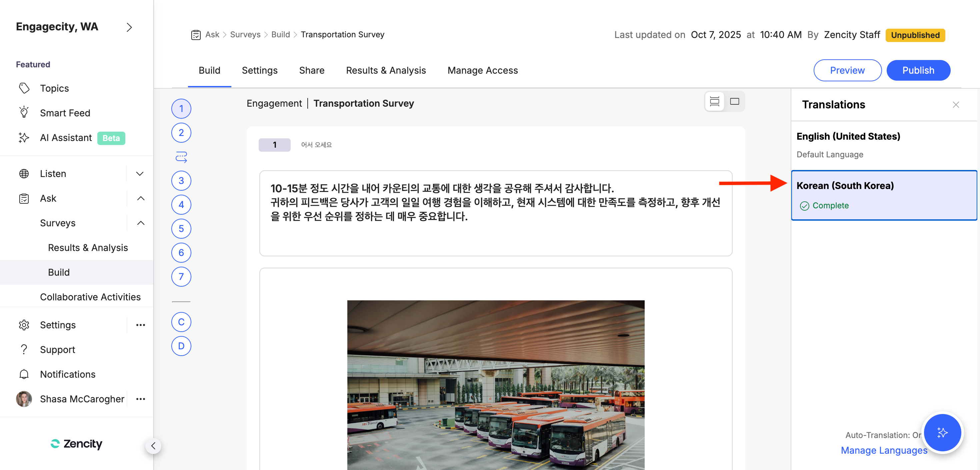The height and width of the screenshot is (470, 980).
Task: Open Notifications from the sidebar
Action: point(68,374)
